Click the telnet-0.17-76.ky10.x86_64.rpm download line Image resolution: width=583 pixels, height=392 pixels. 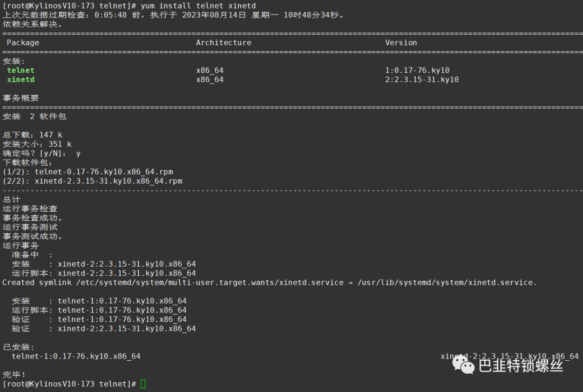[x=88, y=172]
